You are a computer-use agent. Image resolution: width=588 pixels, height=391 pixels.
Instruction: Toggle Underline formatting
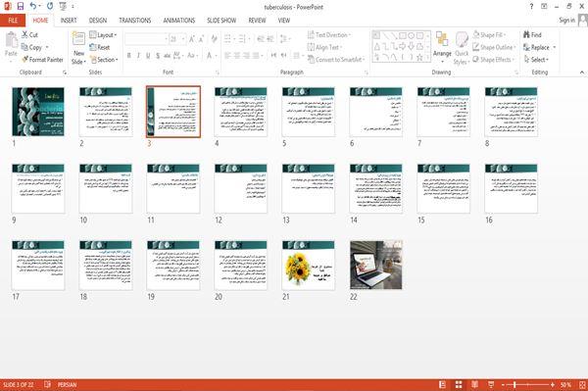tap(148, 56)
